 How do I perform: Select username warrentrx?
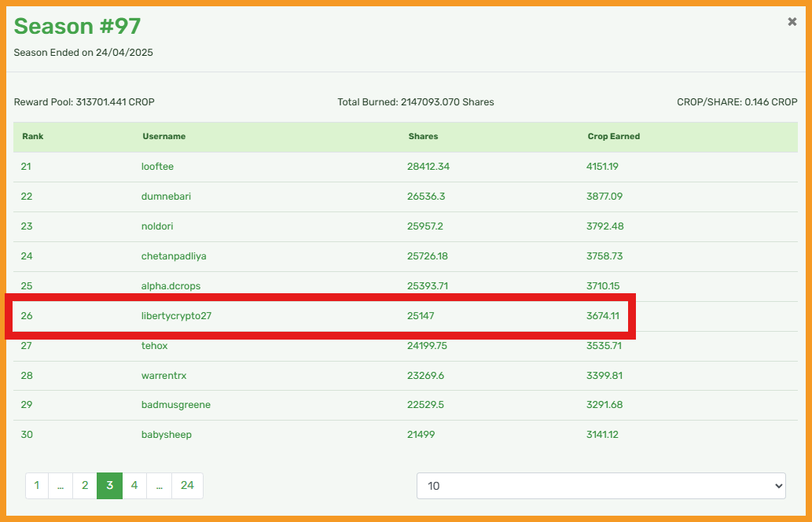[x=164, y=376]
